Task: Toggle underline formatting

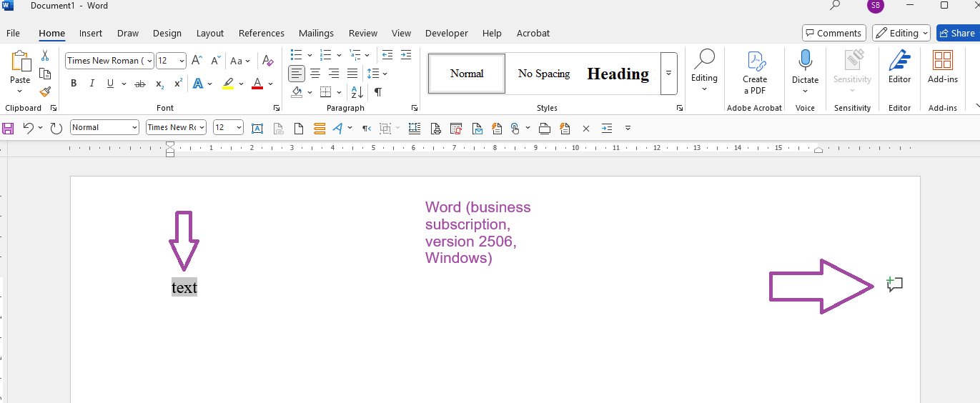Action: point(110,84)
